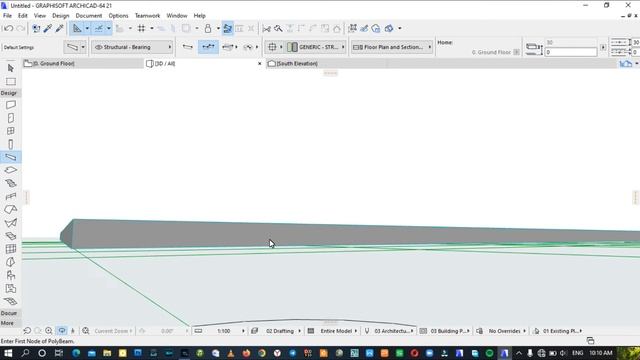
Task: Select the Zone tool
Action: coord(11,289)
